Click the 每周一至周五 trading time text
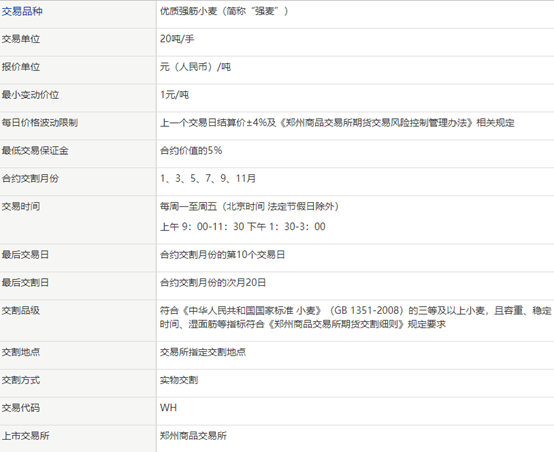Screen dimensions: 554x452 [x=188, y=206]
